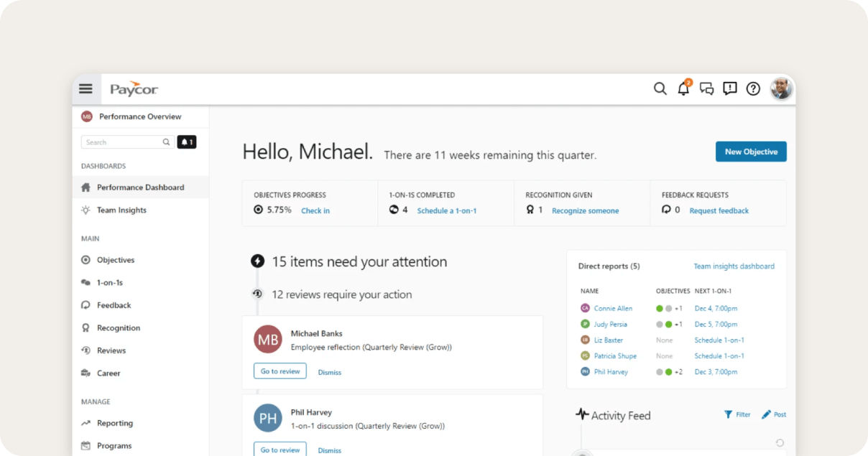Go to review for Phil Harvey
Screen dimensions: 868x456
280,450
